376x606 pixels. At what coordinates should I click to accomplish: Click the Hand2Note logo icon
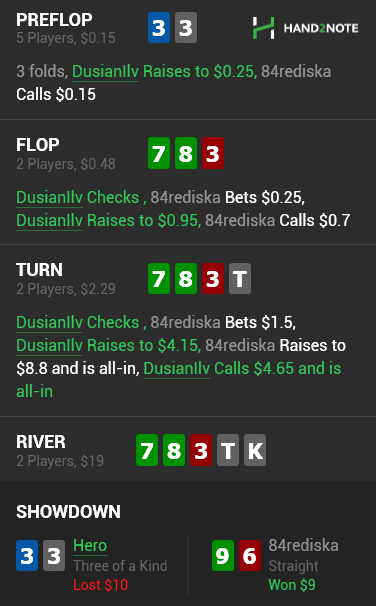[264, 28]
